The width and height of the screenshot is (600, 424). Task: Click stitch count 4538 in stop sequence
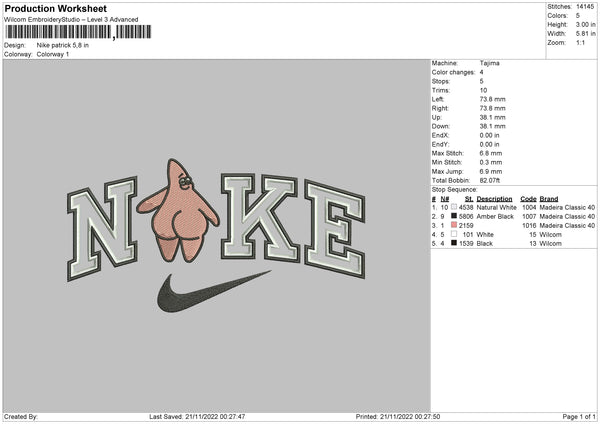pyautogui.click(x=466, y=207)
